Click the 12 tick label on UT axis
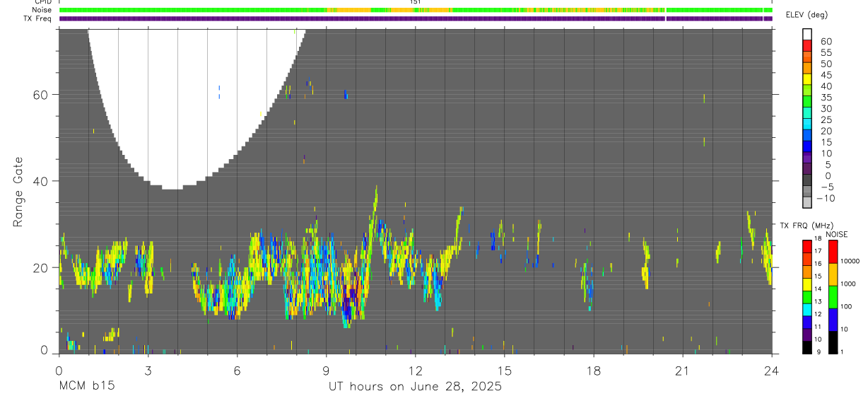 coord(415,371)
